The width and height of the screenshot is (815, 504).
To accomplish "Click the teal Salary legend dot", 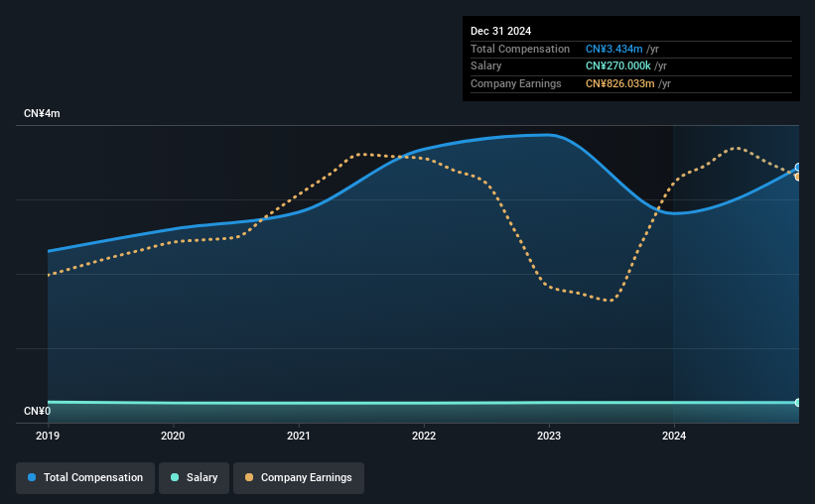I will click(x=175, y=477).
